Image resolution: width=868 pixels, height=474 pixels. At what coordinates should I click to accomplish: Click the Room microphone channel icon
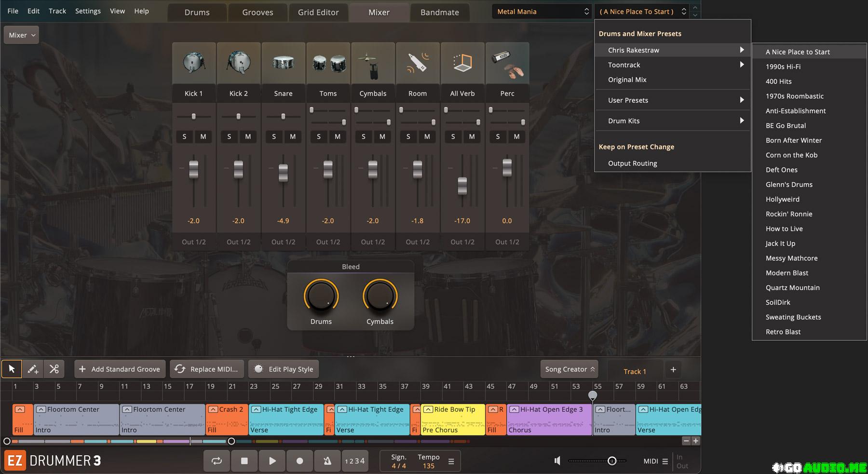point(418,63)
